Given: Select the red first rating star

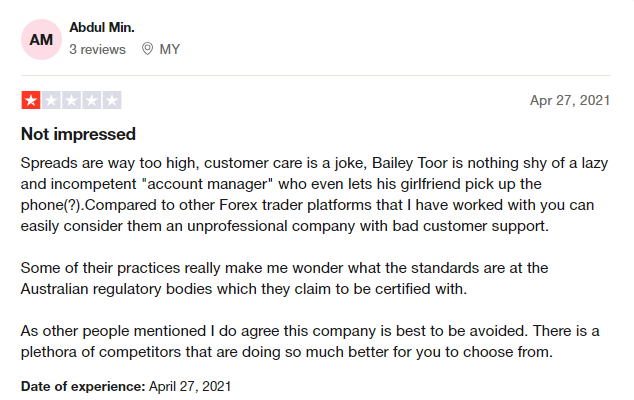Looking at the screenshot, I should (x=31, y=100).
